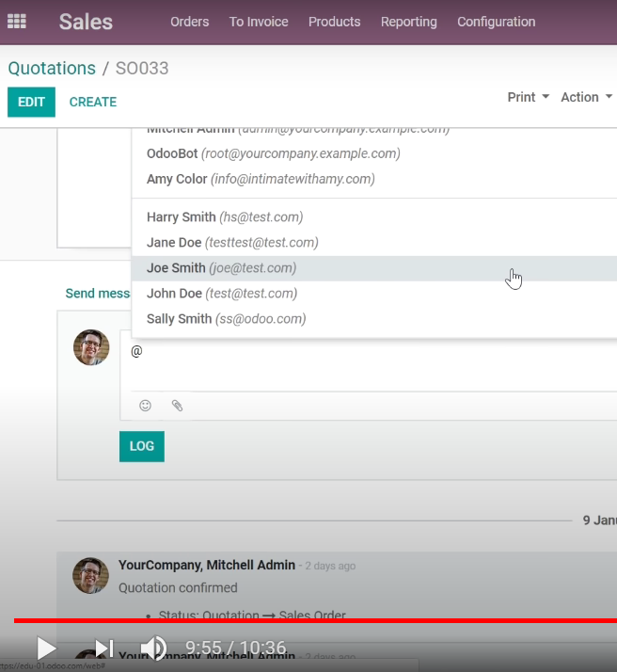Click the video play button
This screenshot has height=672, width=617.
(45, 648)
